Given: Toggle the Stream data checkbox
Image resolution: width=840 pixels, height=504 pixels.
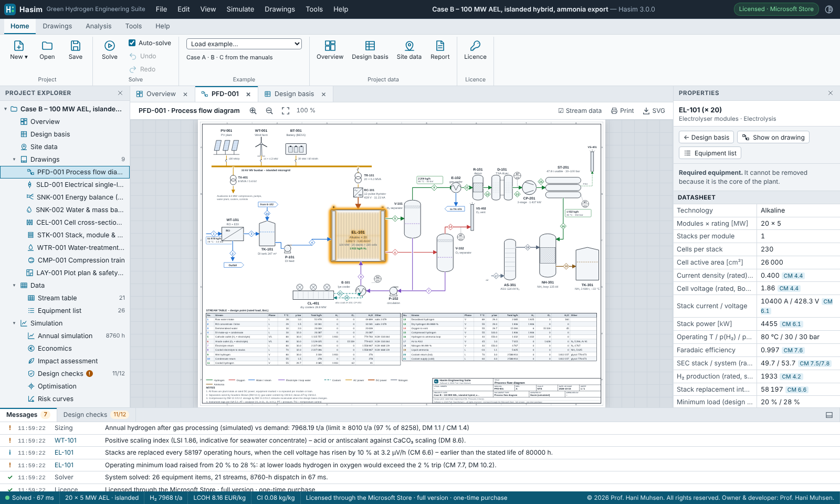Looking at the screenshot, I should tap(580, 111).
